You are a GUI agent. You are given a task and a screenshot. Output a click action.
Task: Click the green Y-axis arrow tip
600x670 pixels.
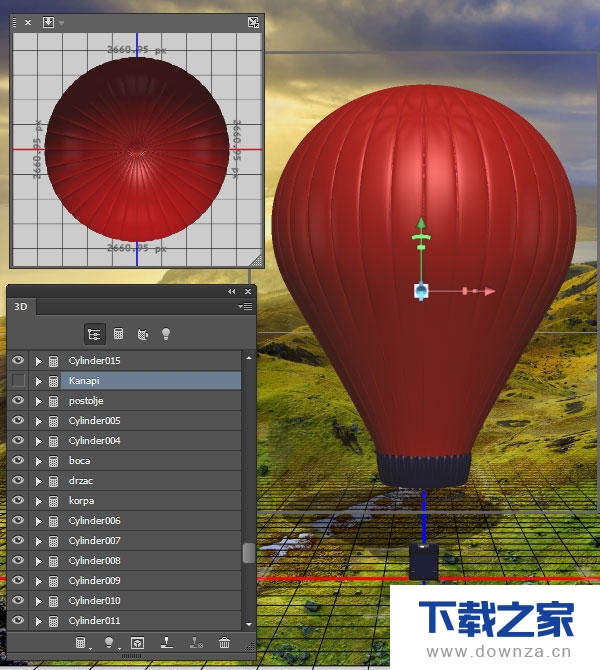point(421,223)
